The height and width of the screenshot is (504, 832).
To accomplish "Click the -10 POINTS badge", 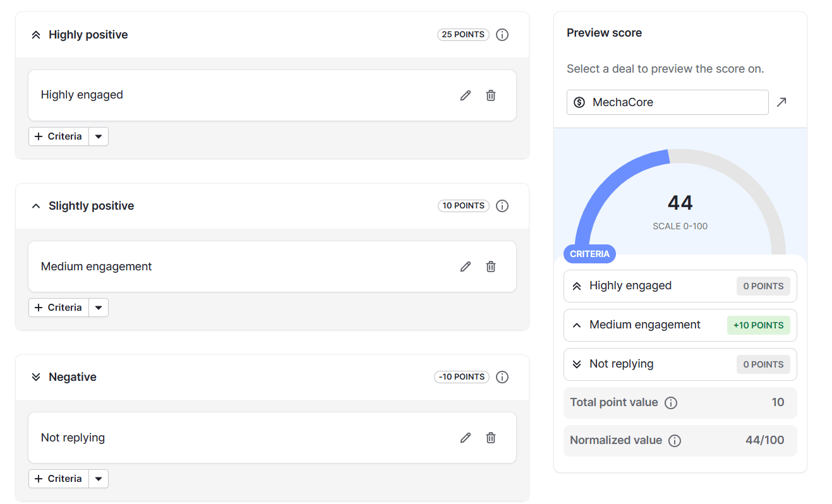I will (462, 377).
